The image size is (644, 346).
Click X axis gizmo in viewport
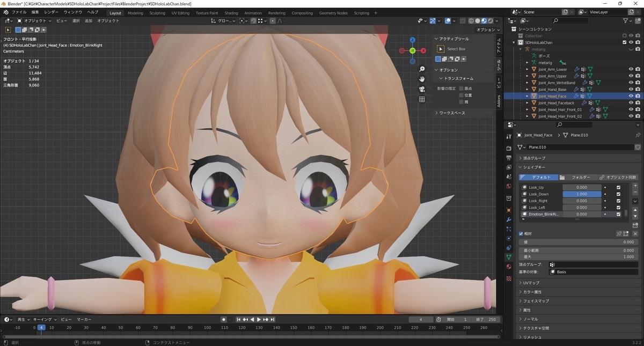(x=423, y=50)
